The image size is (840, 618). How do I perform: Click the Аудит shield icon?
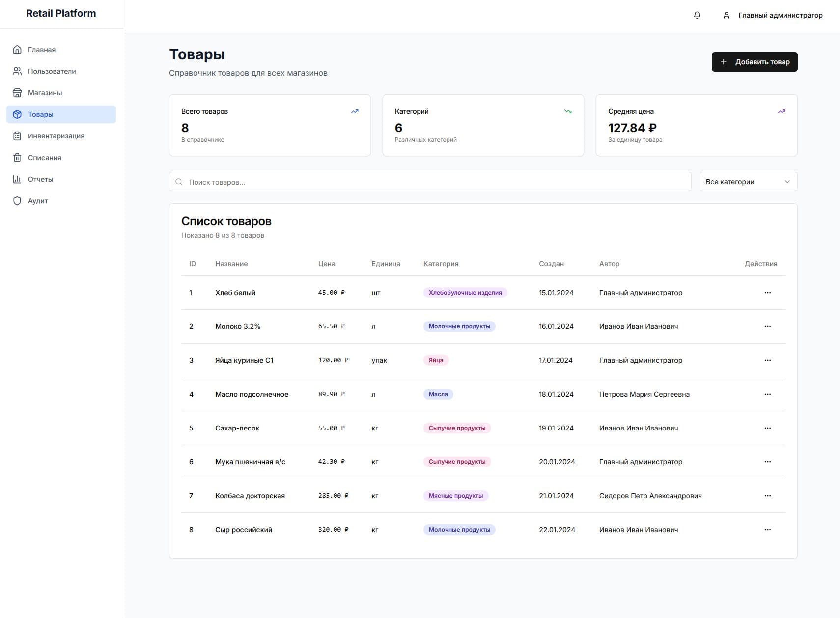(x=17, y=201)
